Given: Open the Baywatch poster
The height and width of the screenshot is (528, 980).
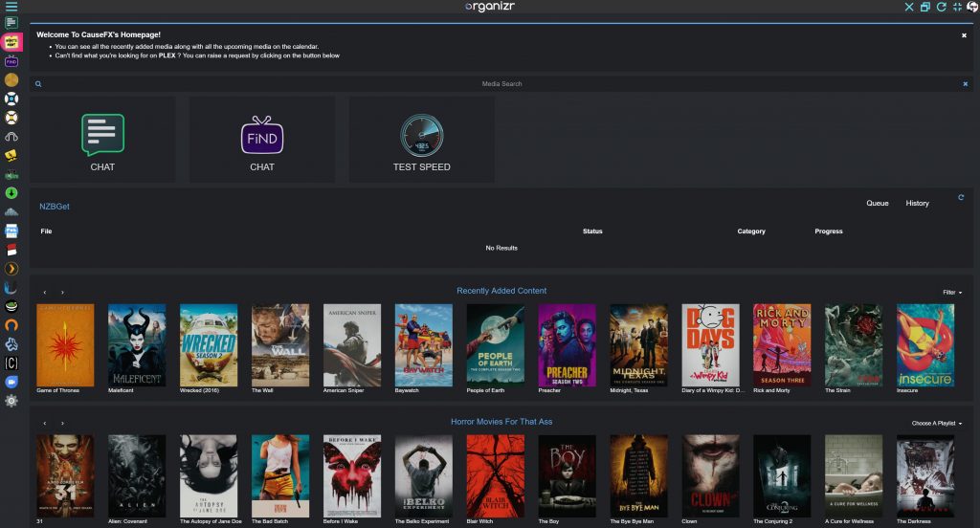Looking at the screenshot, I should coord(424,345).
